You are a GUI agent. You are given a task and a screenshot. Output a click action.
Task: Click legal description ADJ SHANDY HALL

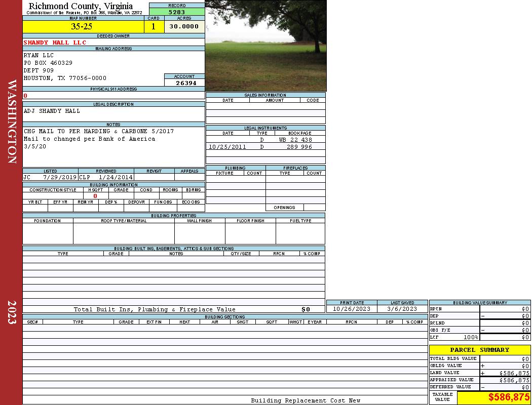pos(52,111)
